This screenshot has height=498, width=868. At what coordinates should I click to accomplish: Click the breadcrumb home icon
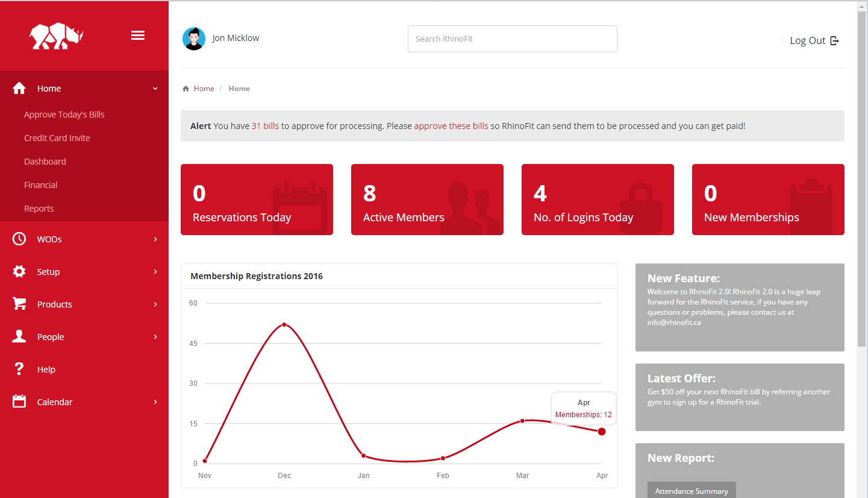pyautogui.click(x=186, y=89)
